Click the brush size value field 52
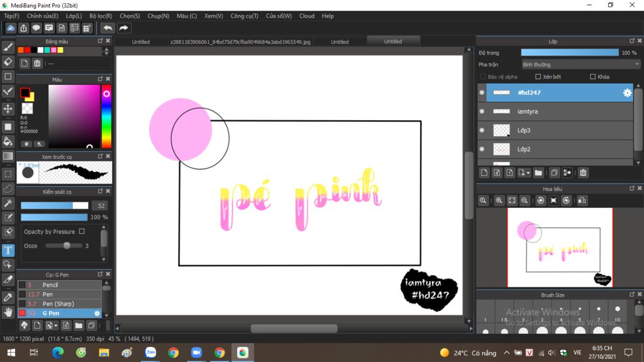The height and width of the screenshot is (362, 644). pos(101,206)
